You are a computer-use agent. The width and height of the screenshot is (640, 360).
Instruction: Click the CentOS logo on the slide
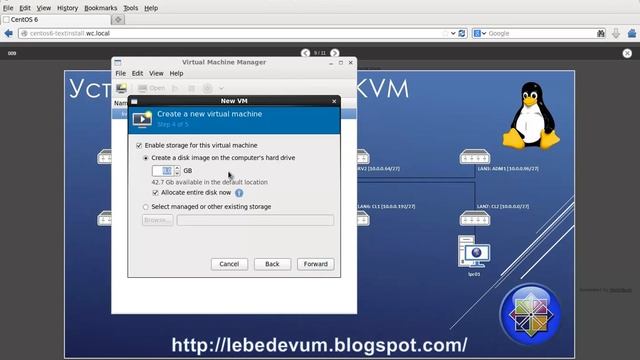(x=530, y=314)
